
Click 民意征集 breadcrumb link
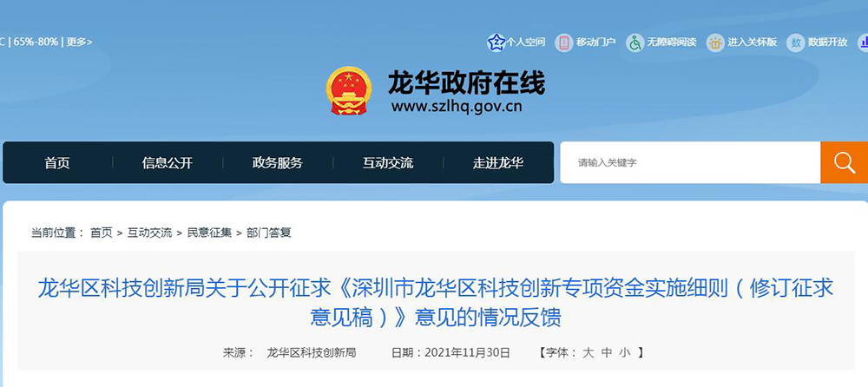[x=209, y=233]
